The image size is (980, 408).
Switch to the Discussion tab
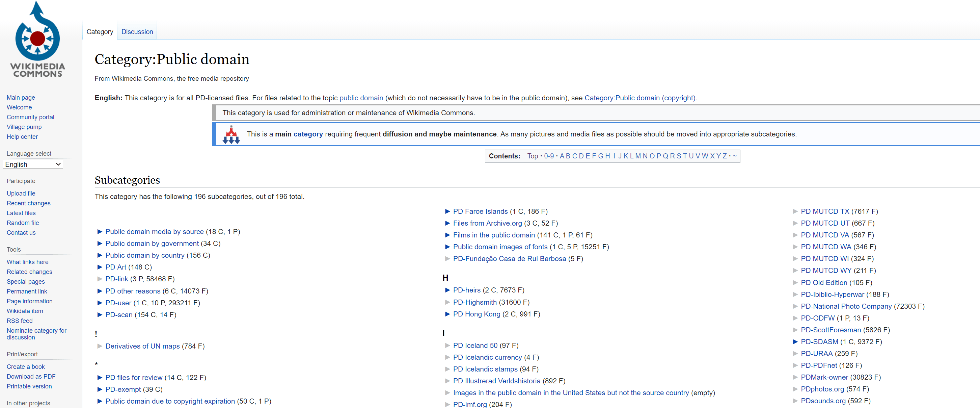point(137,32)
